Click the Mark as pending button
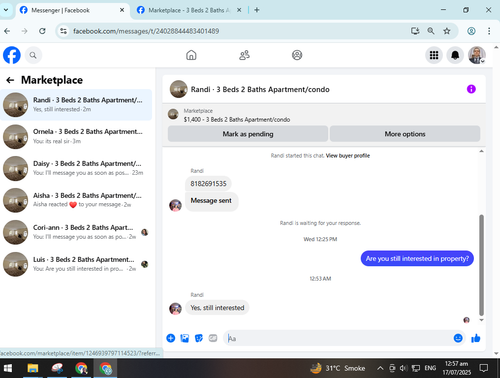Screen dimensions: 500x378 click(x=248, y=134)
